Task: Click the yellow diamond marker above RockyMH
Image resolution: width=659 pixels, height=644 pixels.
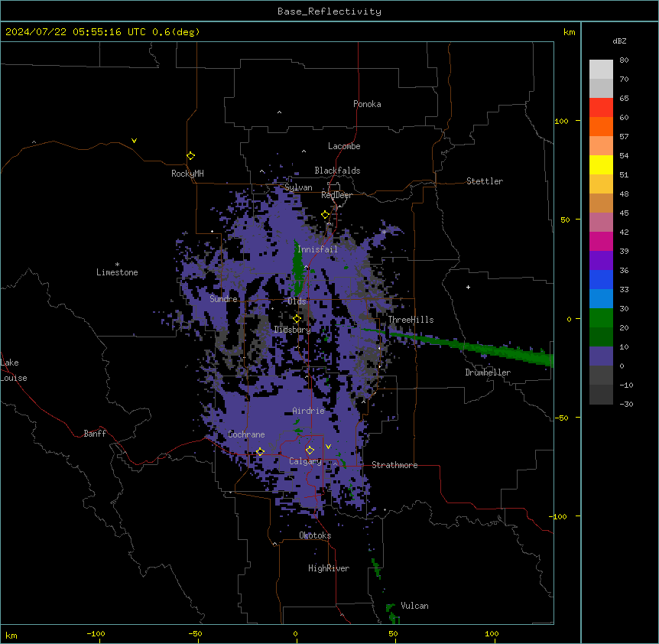Action: (191, 156)
